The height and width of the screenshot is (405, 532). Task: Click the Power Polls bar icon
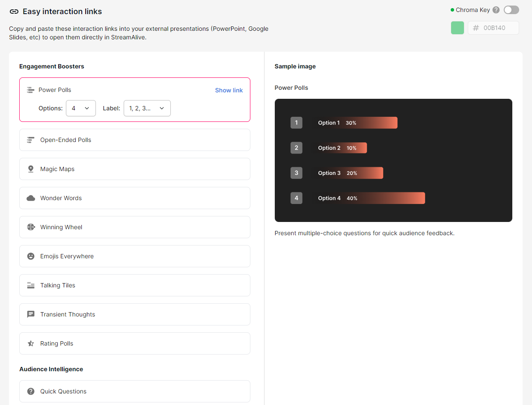click(30, 90)
